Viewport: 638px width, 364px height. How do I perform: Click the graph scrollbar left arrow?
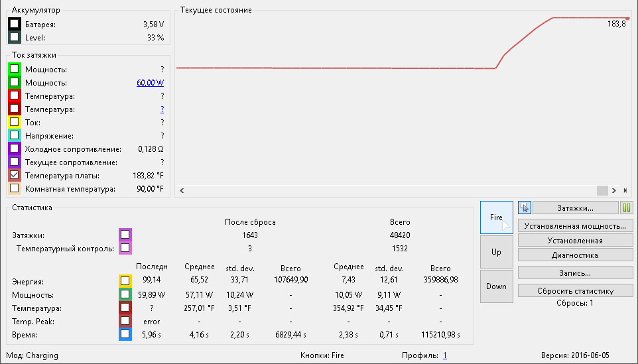182,190
